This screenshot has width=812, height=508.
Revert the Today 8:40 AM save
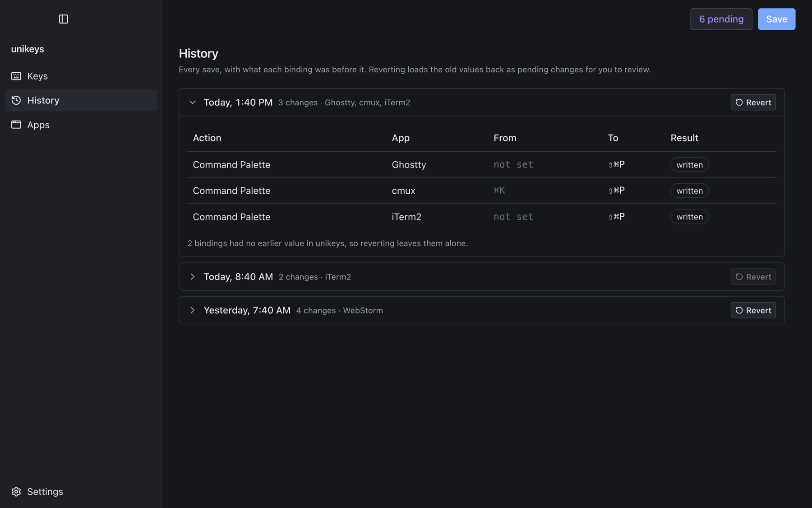coord(753,277)
